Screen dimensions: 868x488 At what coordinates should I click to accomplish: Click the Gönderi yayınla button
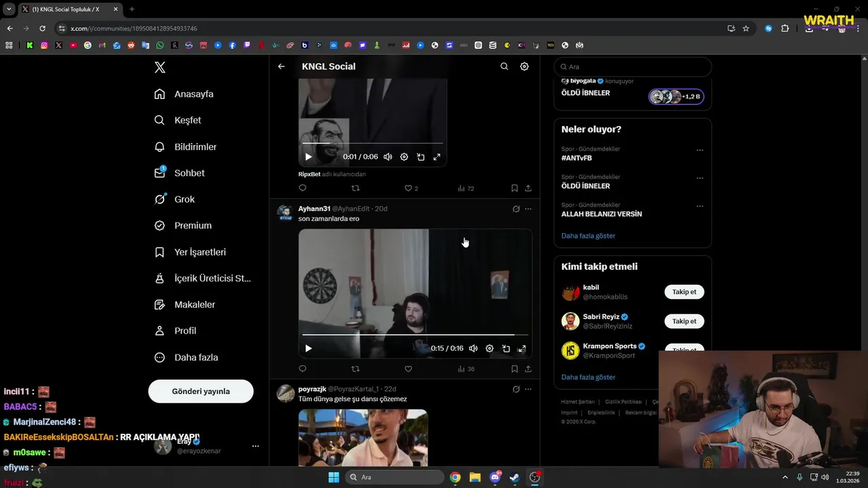point(201,391)
